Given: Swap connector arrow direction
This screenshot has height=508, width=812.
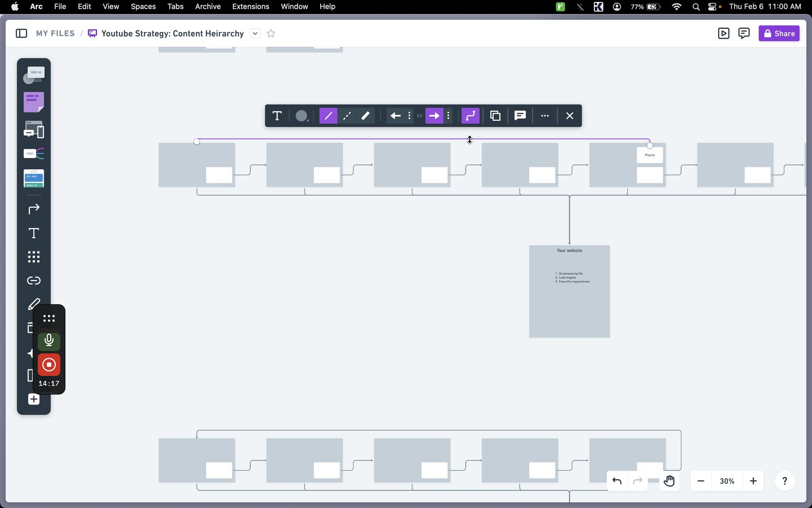Looking at the screenshot, I should [420, 116].
